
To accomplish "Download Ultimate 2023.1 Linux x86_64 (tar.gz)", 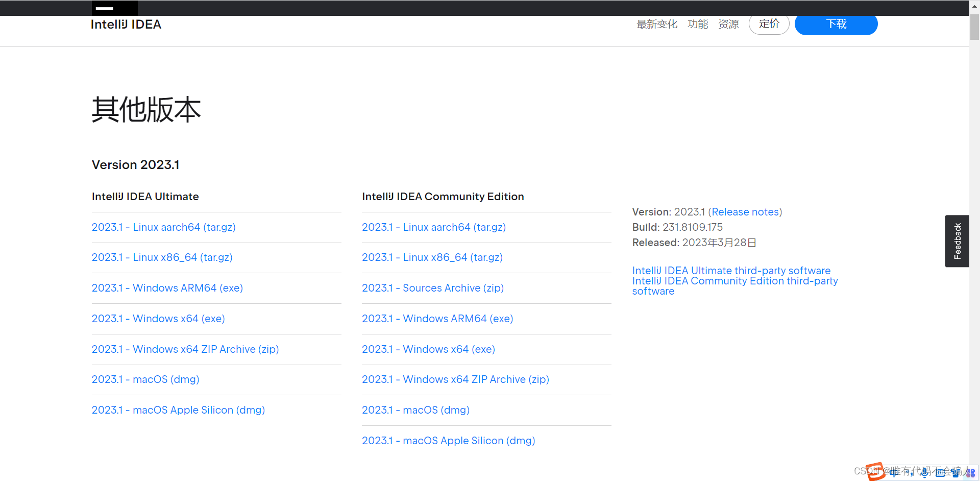I will pos(162,257).
